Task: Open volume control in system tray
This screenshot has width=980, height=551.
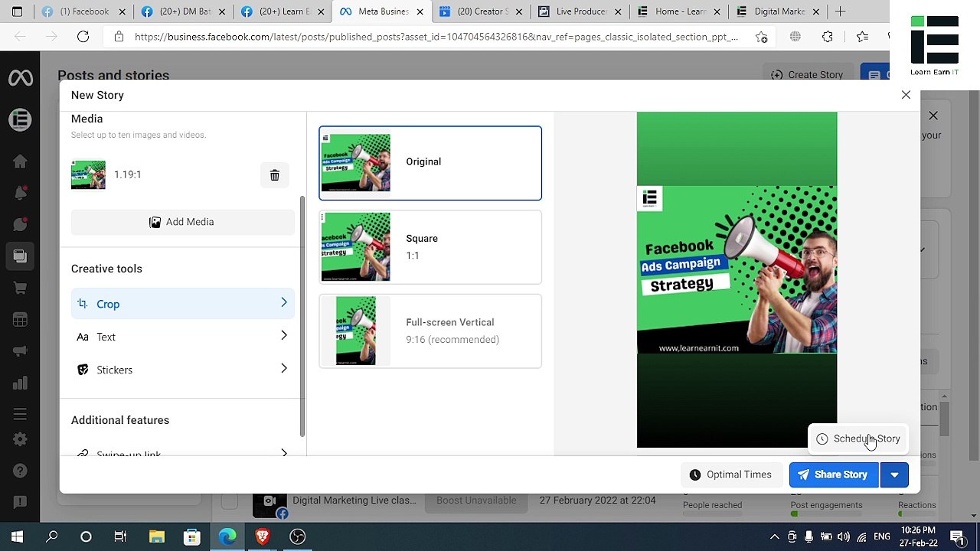Action: [x=844, y=536]
